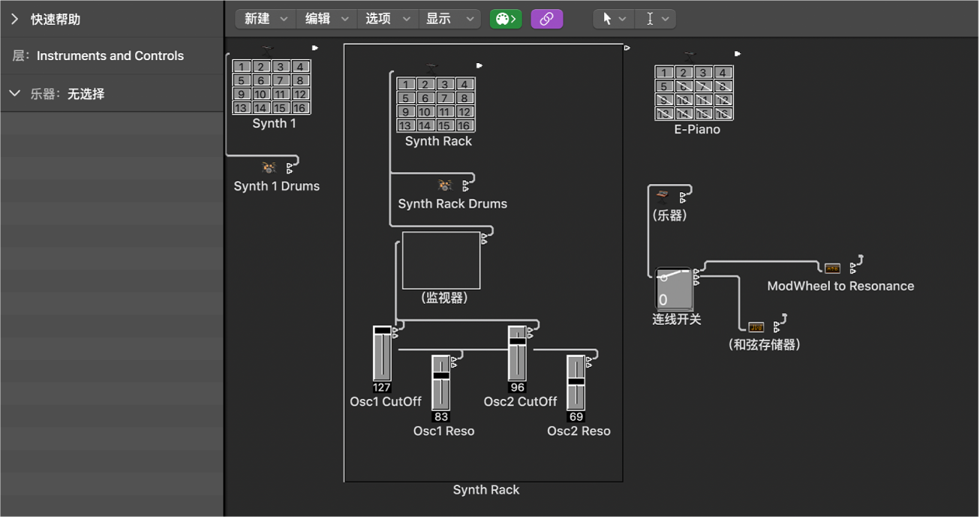The image size is (980, 517).
Task: Select the Synth Rack Drums drum icon
Action: coord(444,185)
